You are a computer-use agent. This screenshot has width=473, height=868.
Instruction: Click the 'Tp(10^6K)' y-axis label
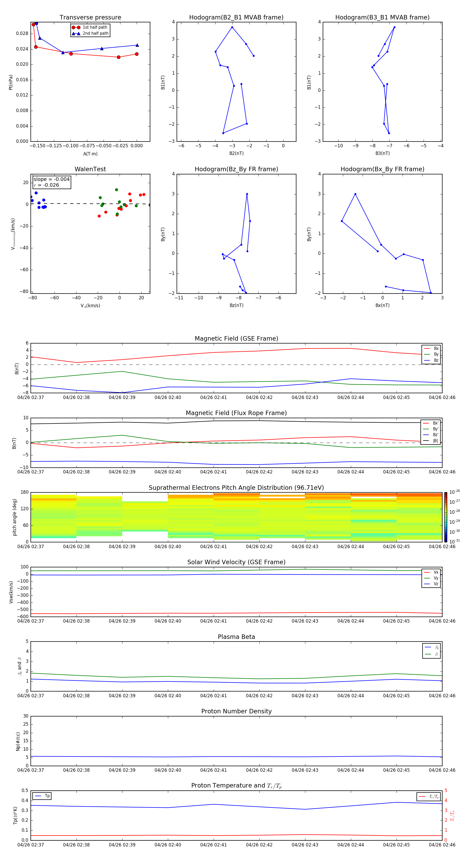click(x=15, y=815)
